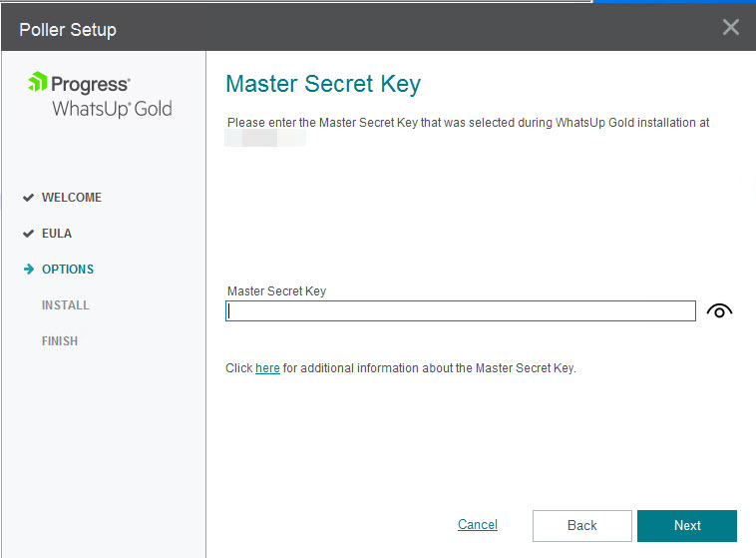This screenshot has height=558, width=756.
Task: Select the WELCOME step in sidebar
Action: pyautogui.click(x=72, y=198)
